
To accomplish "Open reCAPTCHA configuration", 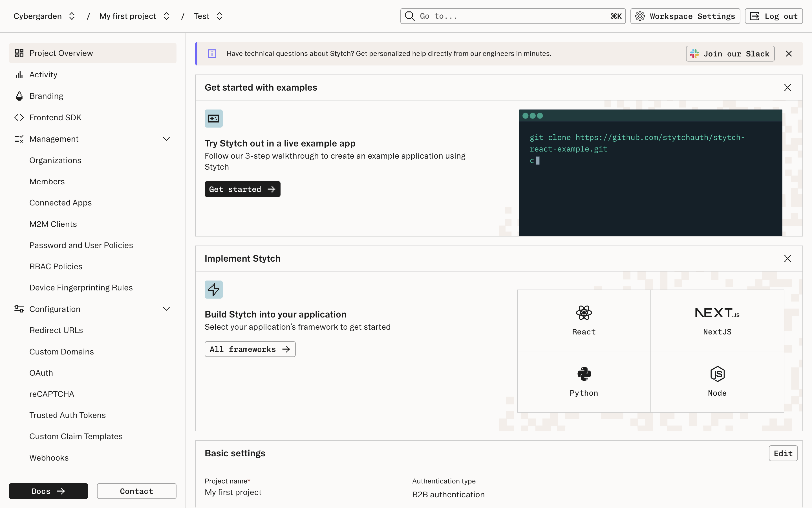I will [52, 394].
